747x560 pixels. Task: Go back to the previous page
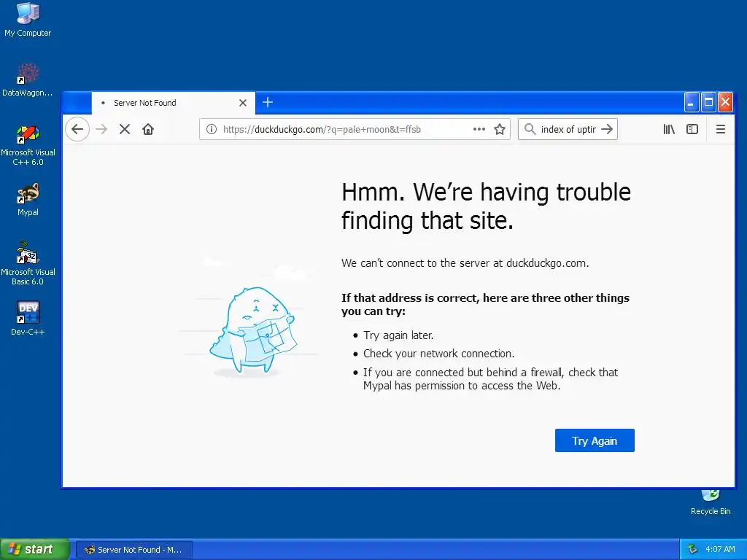point(77,129)
